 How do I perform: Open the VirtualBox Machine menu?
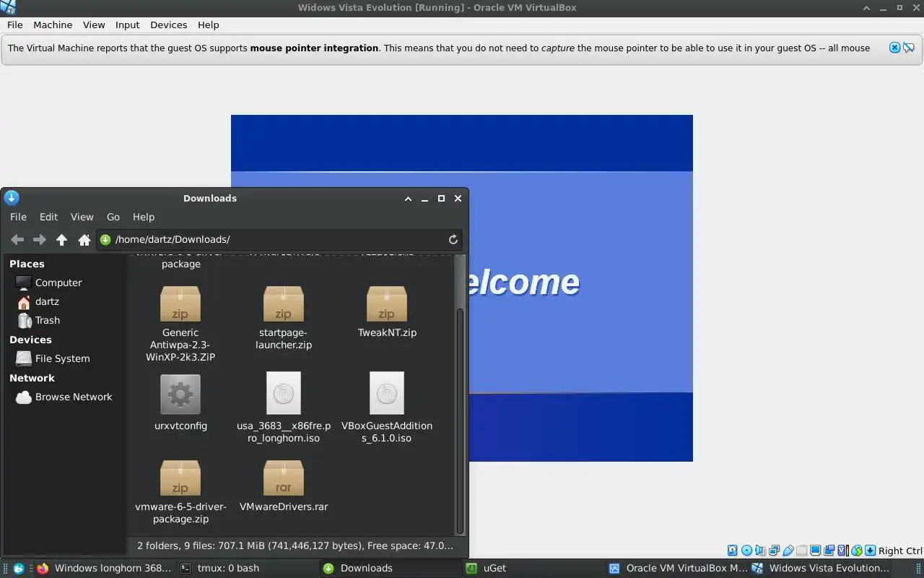[x=53, y=25]
